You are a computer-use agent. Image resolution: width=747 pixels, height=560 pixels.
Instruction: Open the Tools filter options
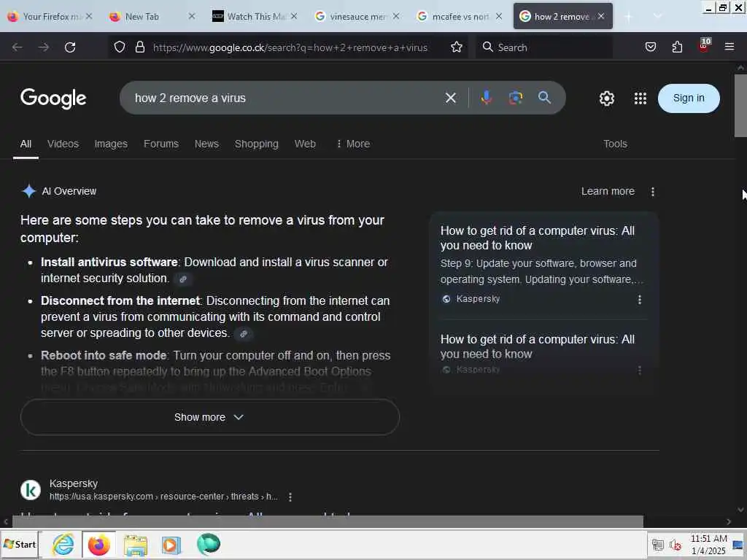pyautogui.click(x=615, y=144)
